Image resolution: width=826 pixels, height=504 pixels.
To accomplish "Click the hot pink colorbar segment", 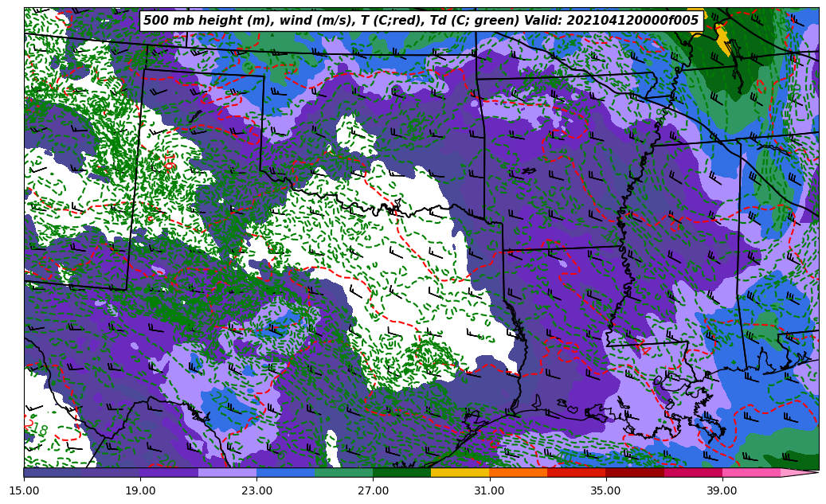I will click(x=750, y=472).
